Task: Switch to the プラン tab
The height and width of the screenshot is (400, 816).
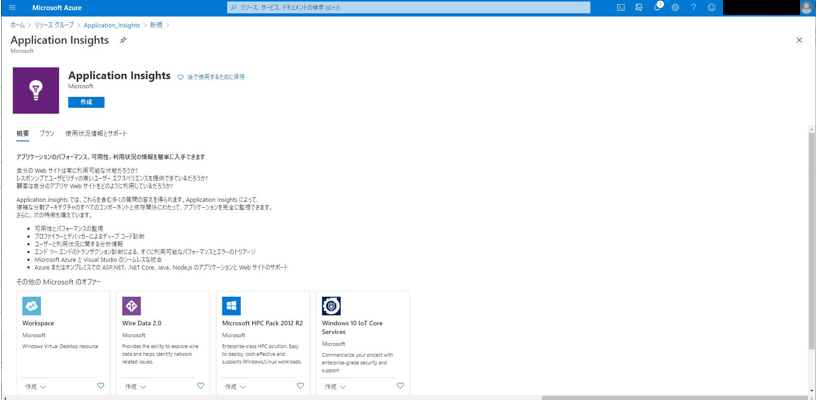Action: pyautogui.click(x=47, y=134)
